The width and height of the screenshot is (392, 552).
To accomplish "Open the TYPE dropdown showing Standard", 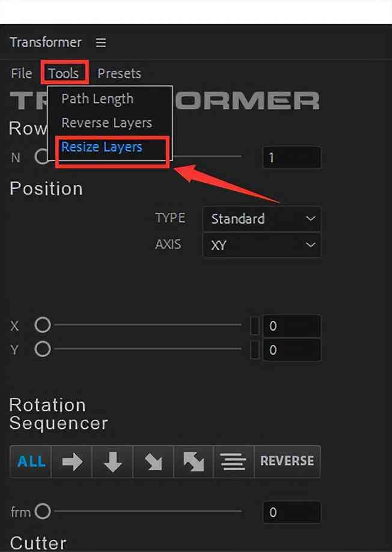I will [262, 219].
